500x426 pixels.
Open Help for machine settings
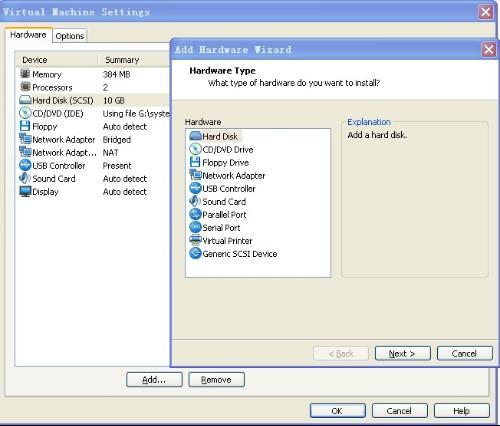point(462,411)
